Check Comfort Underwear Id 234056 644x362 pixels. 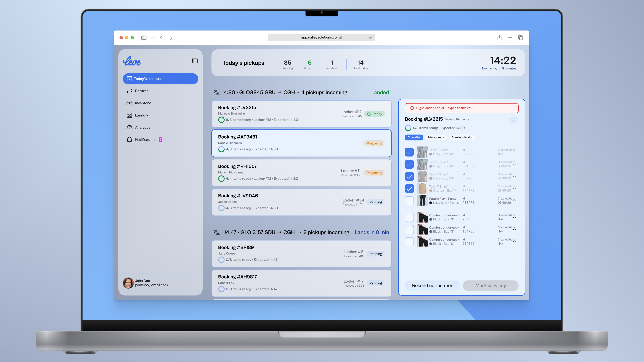[x=409, y=217]
